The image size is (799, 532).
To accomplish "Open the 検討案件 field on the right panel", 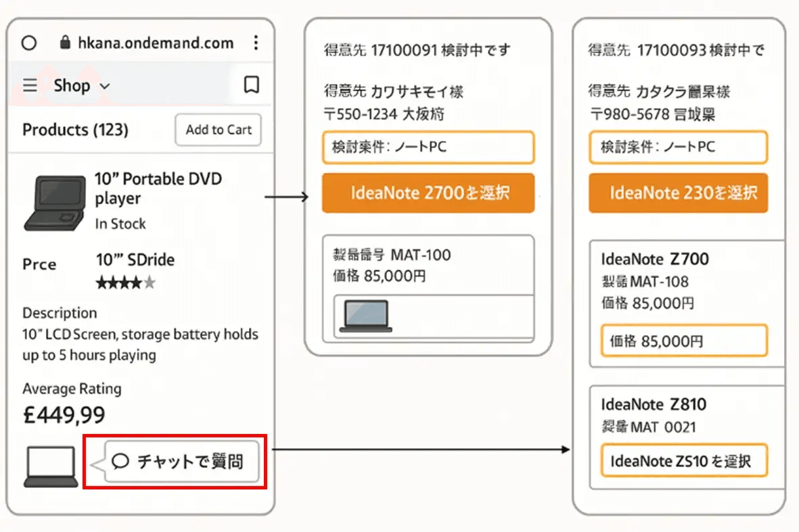I will pyautogui.click(x=678, y=147).
